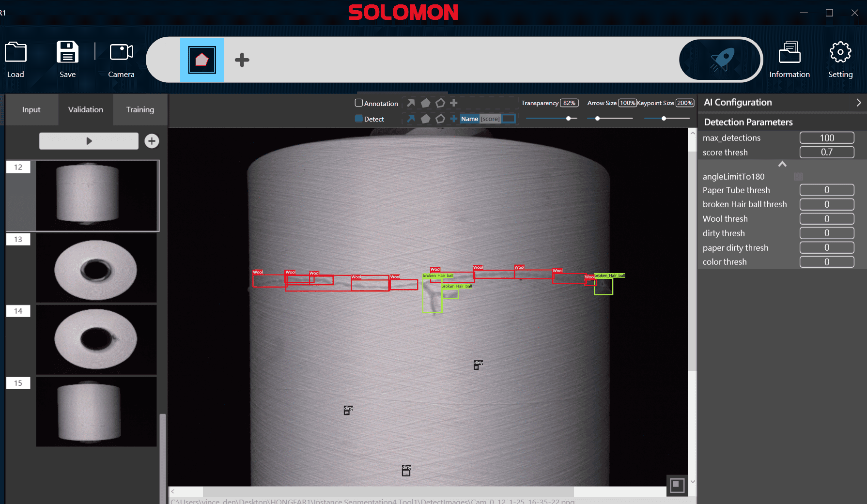Launch detection with the rocket button
The image size is (867, 504).
(x=720, y=60)
